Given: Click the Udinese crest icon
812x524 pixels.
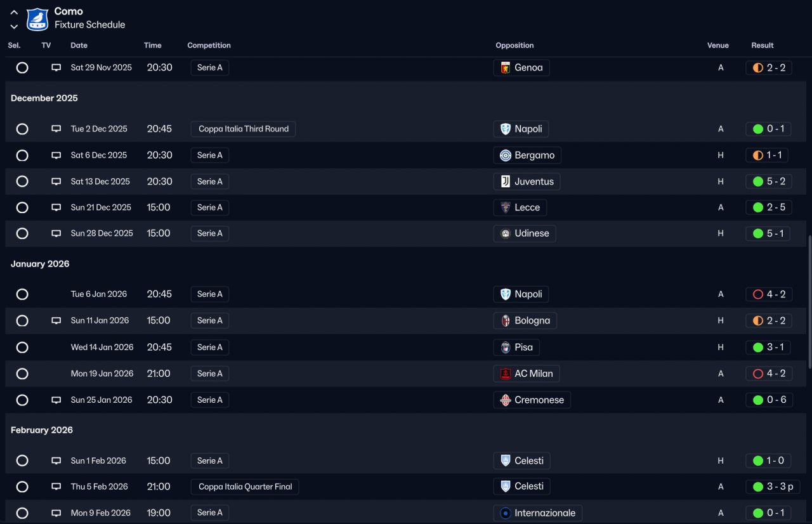Looking at the screenshot, I should point(506,233).
